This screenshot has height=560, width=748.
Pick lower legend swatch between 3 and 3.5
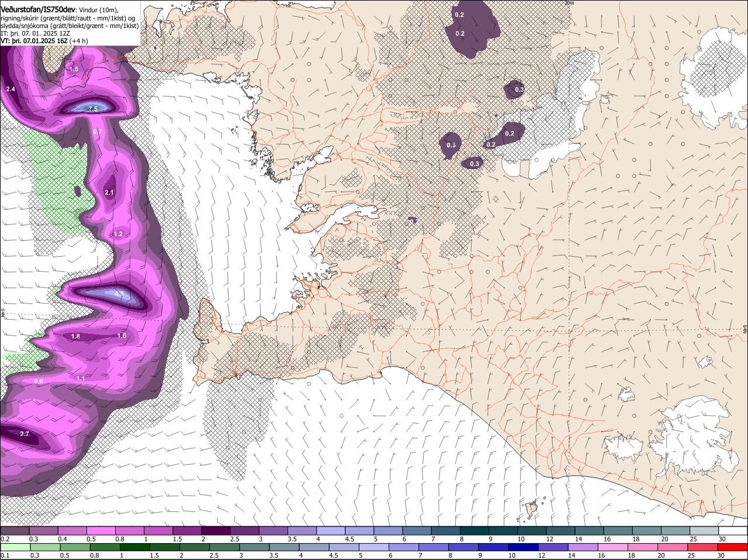tap(255, 547)
